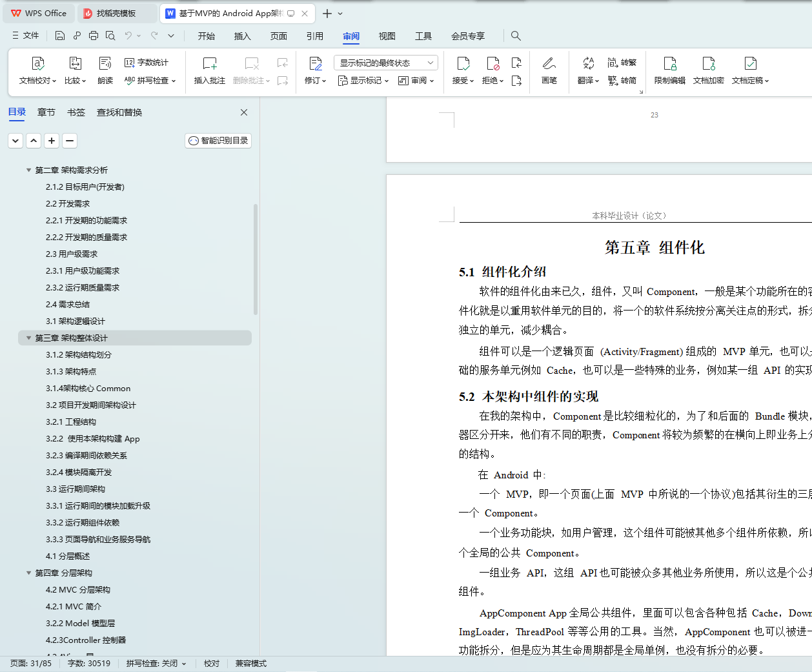Open the 工具 ribbon tab
812x672 pixels.
(423, 36)
